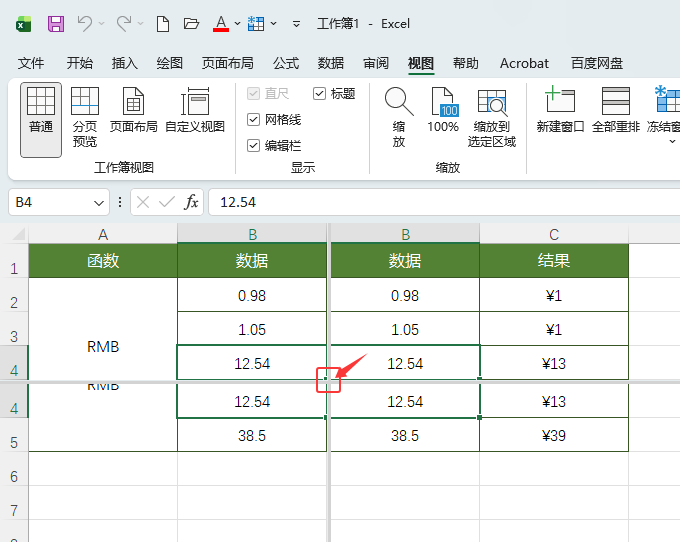
Task: Select Normal (普通) view
Action: tap(41, 120)
